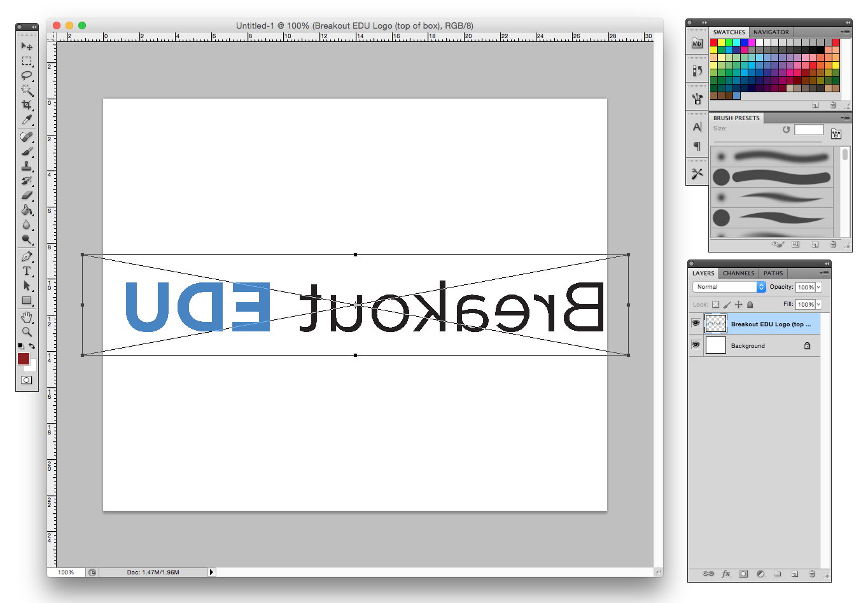The width and height of the screenshot is (868, 603).
Task: Switch to the Channels tab
Action: (738, 273)
